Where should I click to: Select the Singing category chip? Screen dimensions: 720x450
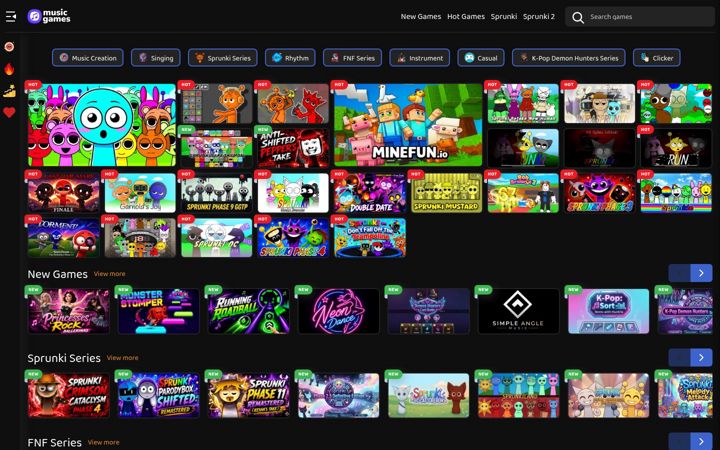pos(156,58)
